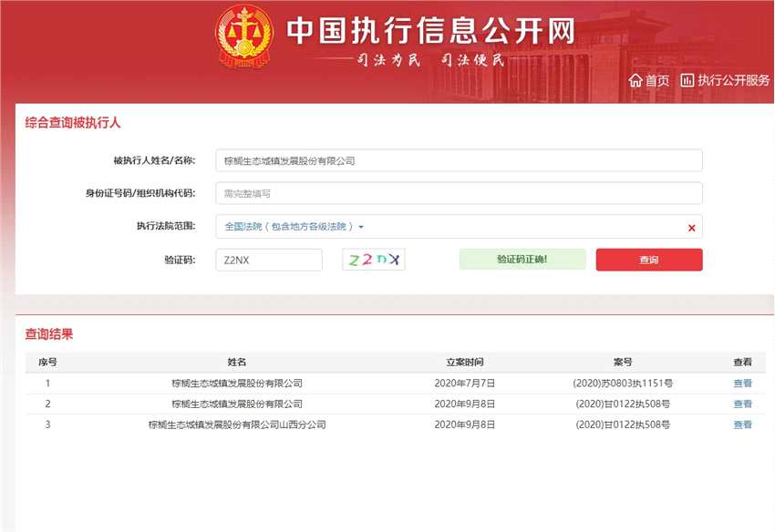
Task: Click the 姓名 column header
Action: [237, 362]
